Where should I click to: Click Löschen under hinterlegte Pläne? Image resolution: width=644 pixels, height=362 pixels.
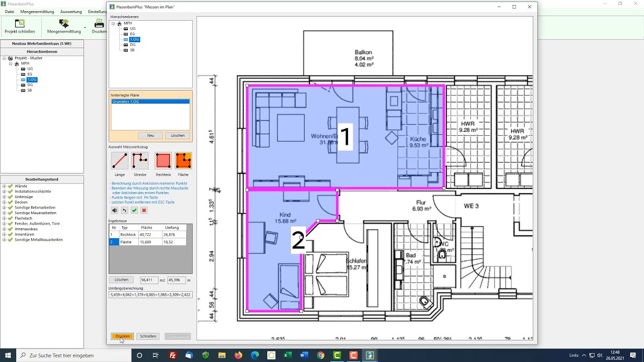(x=178, y=135)
